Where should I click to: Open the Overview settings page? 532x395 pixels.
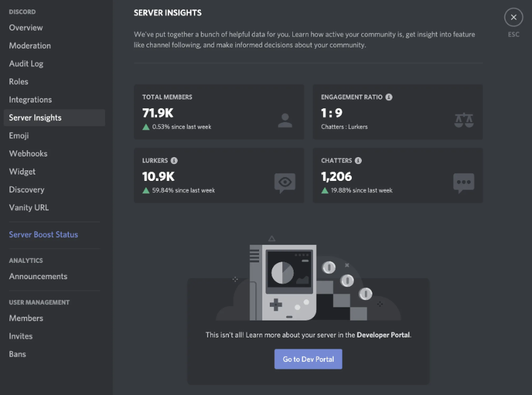coord(26,28)
